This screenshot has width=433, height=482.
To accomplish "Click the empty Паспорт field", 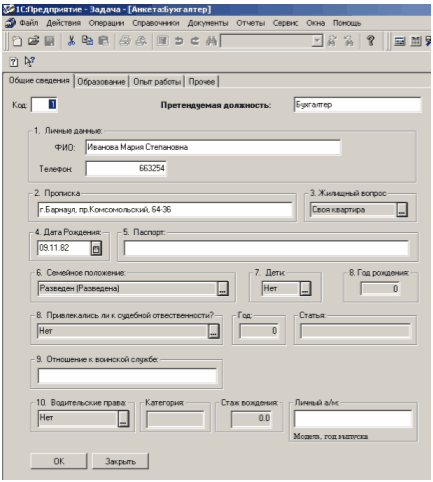I will [x=266, y=248].
